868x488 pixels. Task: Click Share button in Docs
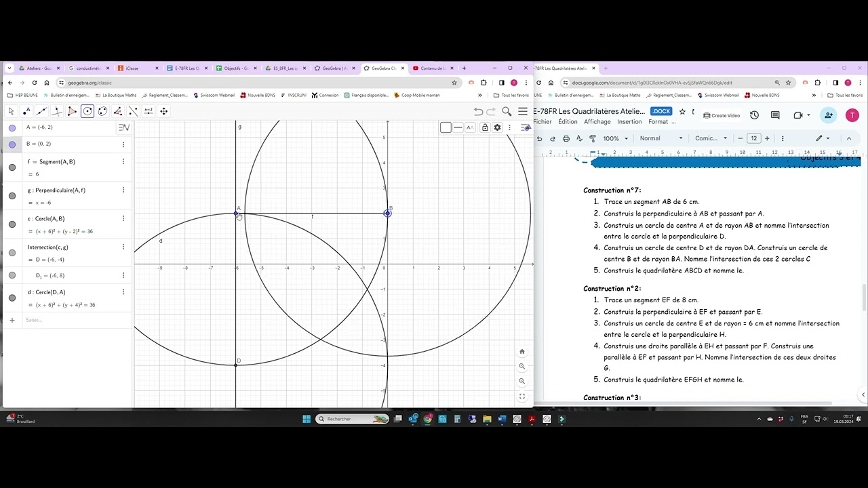click(x=829, y=115)
